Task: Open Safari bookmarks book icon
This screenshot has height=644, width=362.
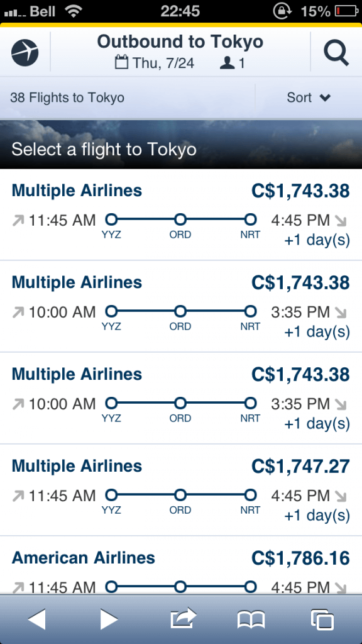Action: (251, 619)
